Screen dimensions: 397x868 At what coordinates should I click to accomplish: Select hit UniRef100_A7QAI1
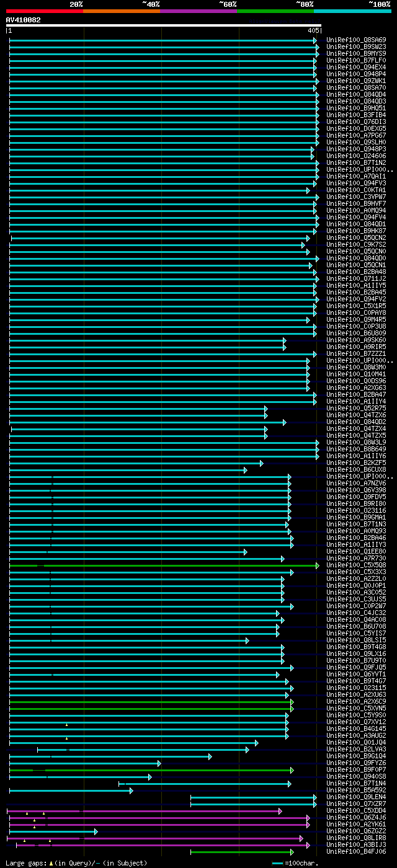coord(356,177)
